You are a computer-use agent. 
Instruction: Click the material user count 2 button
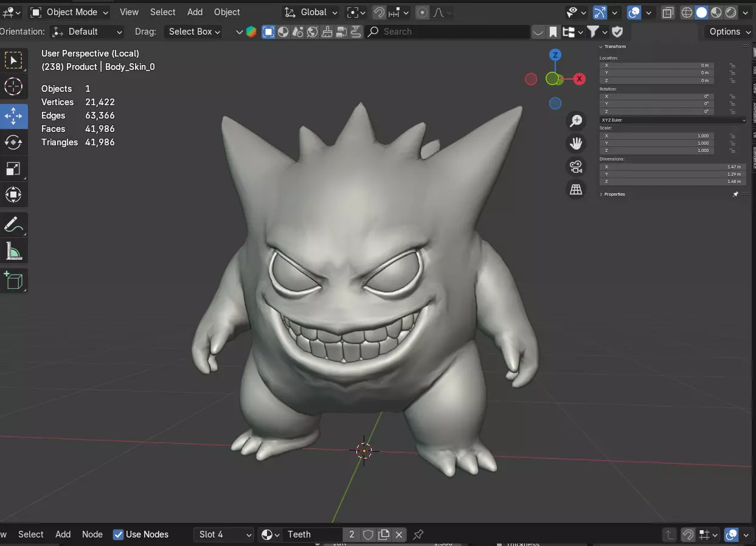pos(352,534)
